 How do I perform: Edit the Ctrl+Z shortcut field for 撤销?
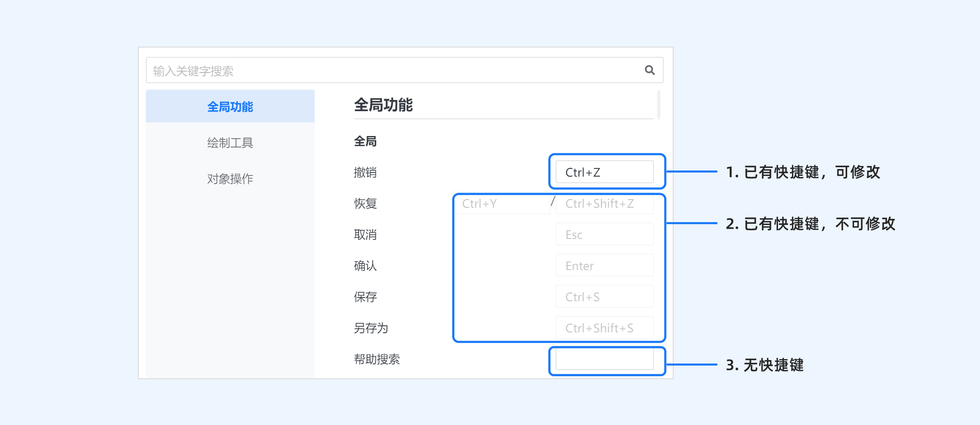click(604, 172)
